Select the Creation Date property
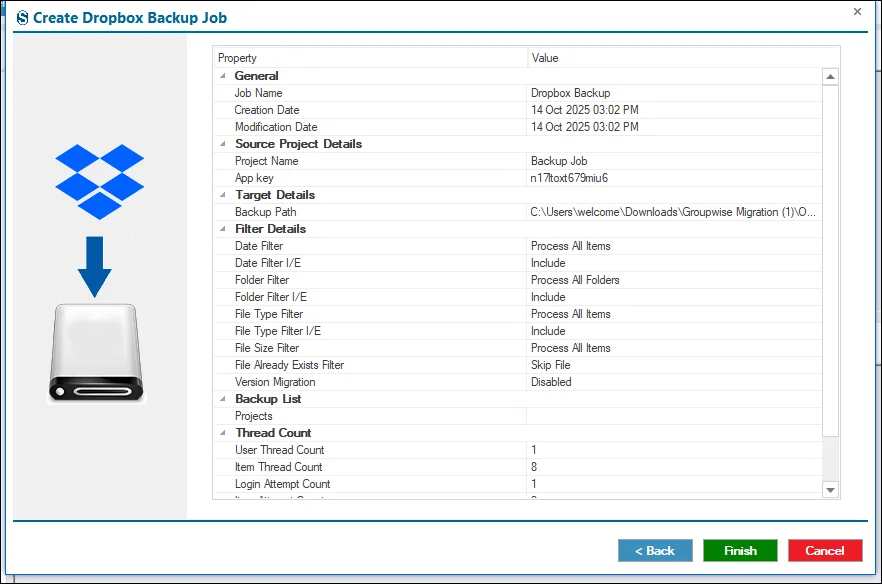Viewport: 882px width, 584px height. tap(267, 110)
